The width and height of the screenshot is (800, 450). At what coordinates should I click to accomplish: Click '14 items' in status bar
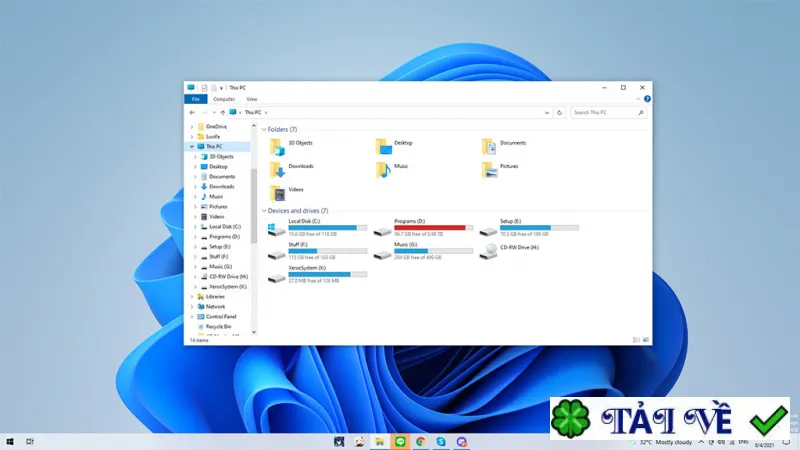(x=199, y=340)
